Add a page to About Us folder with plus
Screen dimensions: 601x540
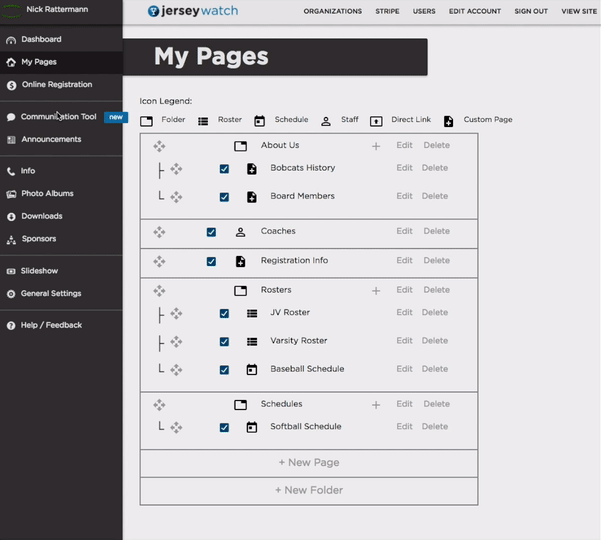(x=376, y=146)
